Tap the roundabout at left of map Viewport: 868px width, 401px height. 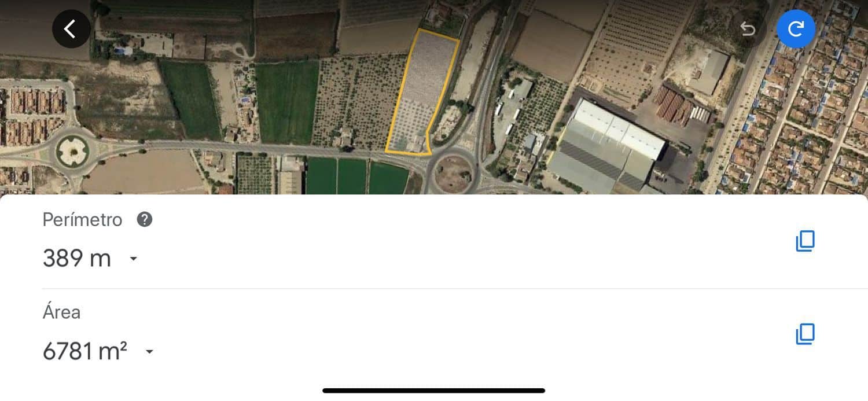tap(72, 152)
